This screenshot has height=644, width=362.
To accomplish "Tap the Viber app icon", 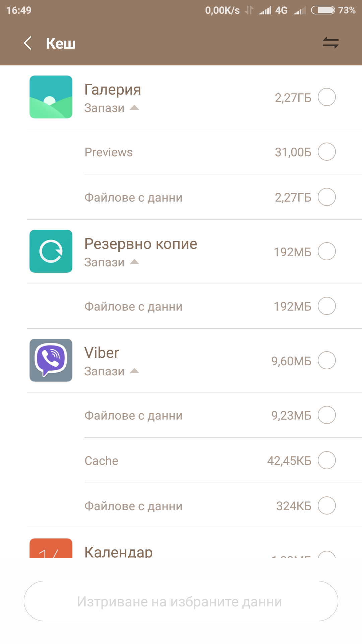I will point(51,360).
